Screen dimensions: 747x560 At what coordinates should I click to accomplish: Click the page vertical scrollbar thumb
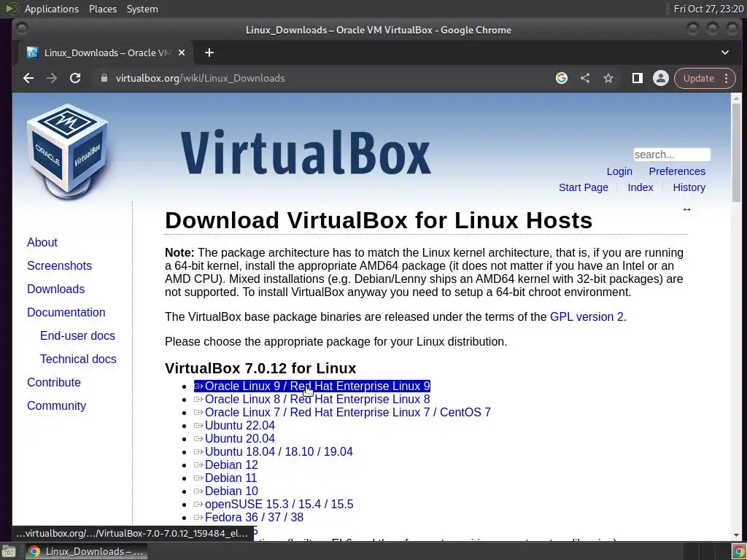[736, 152]
